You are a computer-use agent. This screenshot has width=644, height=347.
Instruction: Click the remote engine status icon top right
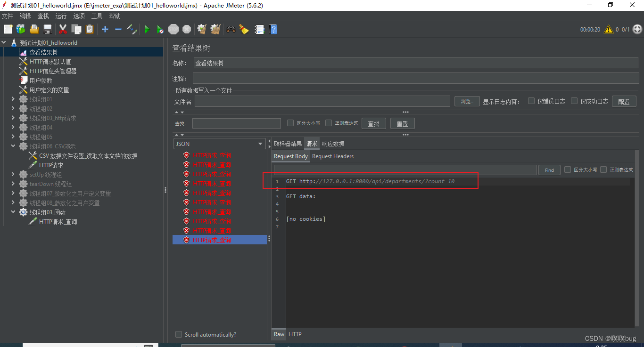(x=637, y=29)
